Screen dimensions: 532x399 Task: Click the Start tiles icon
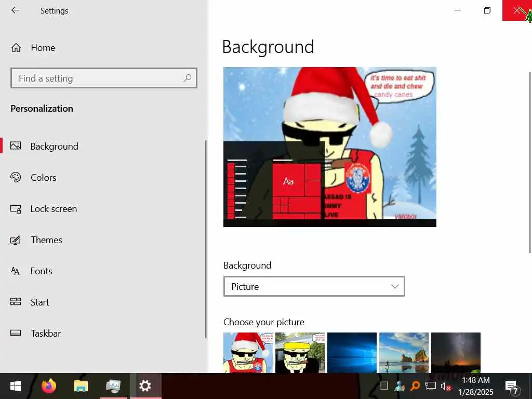[16, 302]
